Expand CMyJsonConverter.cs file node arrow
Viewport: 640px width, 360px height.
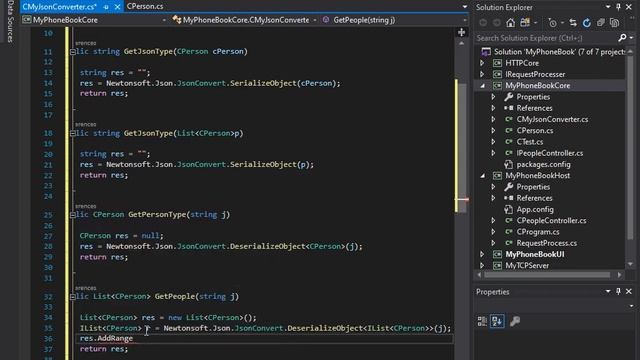point(493,119)
